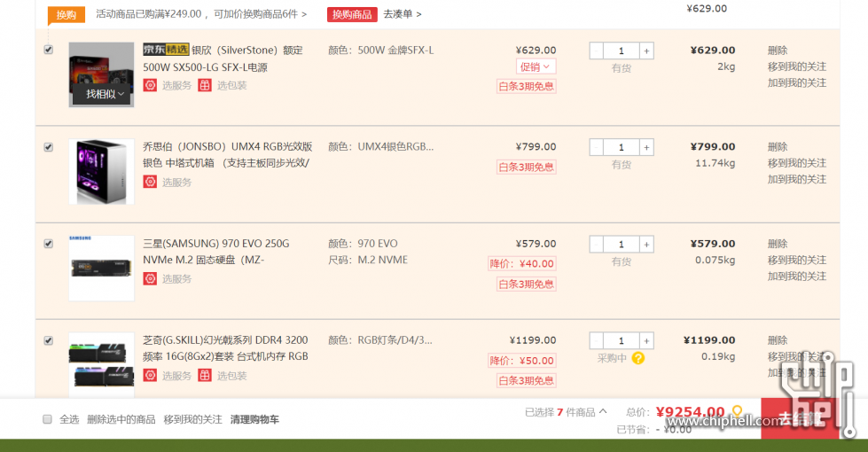The width and height of the screenshot is (868, 452).
Task: Click the 选包装 gift icon for SilverStone power supply
Action: coord(205,85)
